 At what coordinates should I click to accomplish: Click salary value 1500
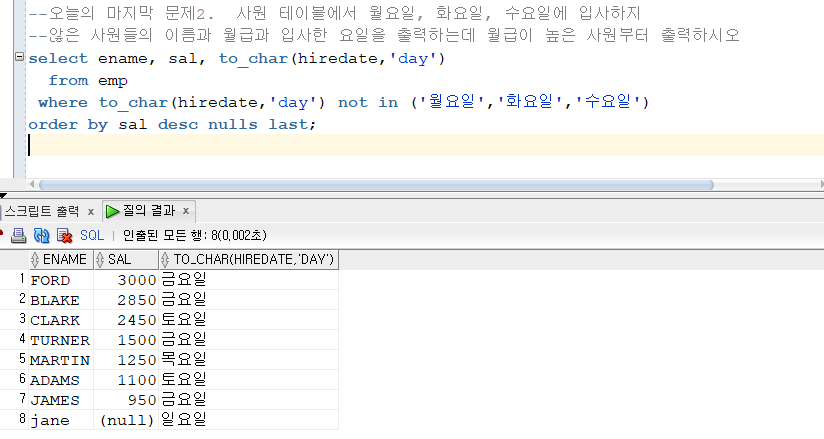[137, 340]
